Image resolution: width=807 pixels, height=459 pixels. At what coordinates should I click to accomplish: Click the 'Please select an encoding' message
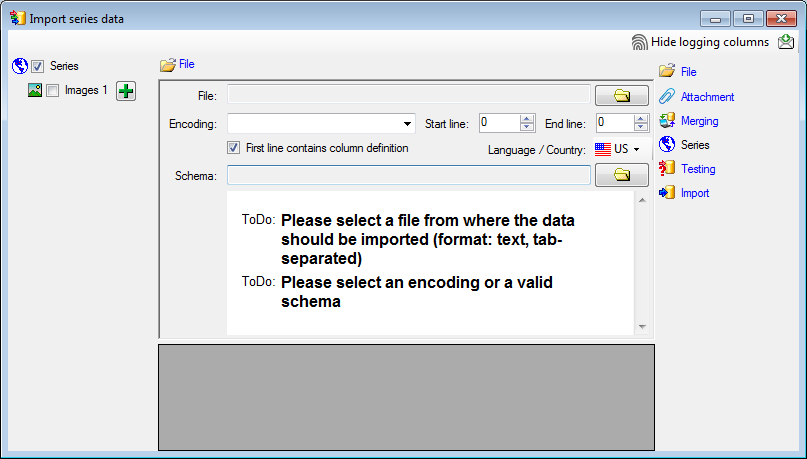(416, 292)
